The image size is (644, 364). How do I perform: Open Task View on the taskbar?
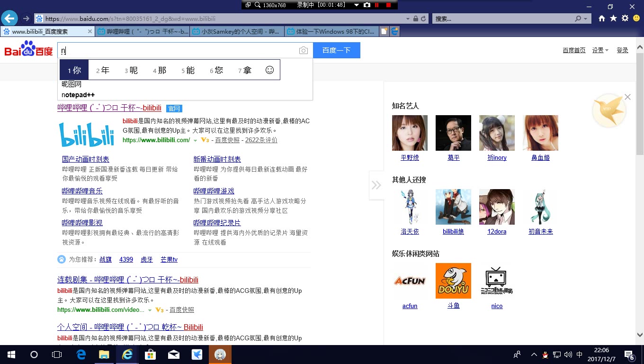click(57, 355)
